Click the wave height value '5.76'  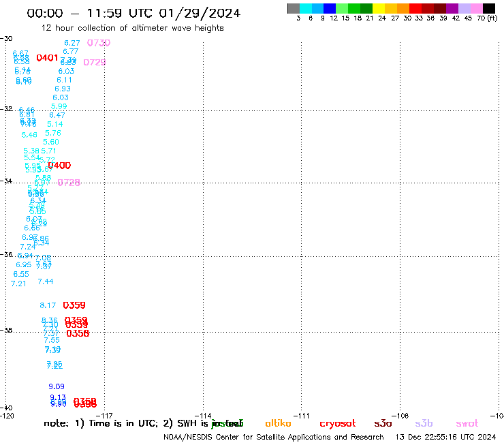tap(53, 133)
